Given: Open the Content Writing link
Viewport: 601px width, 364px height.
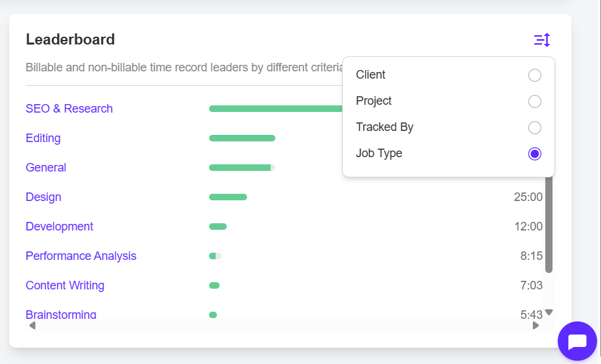Looking at the screenshot, I should click(x=65, y=285).
